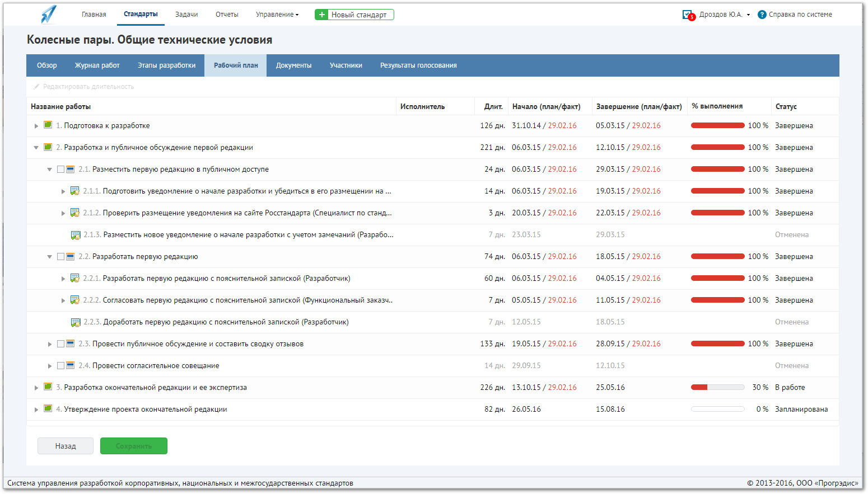Image resolution: width=868 pixels, height=494 pixels.
Task: Click the help question mark icon
Action: click(x=762, y=15)
